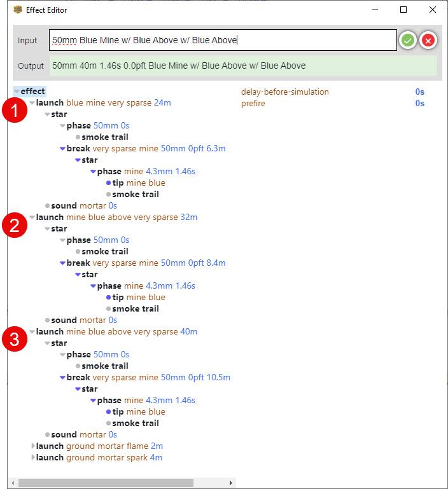Click the green checkmark accept icon

[x=407, y=41]
